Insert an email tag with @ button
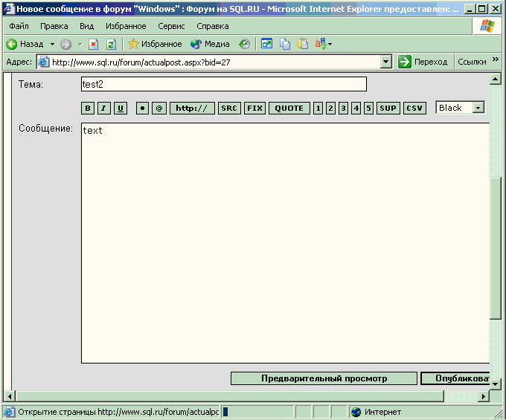Image resolution: width=506 pixels, height=420 pixels. (158, 109)
